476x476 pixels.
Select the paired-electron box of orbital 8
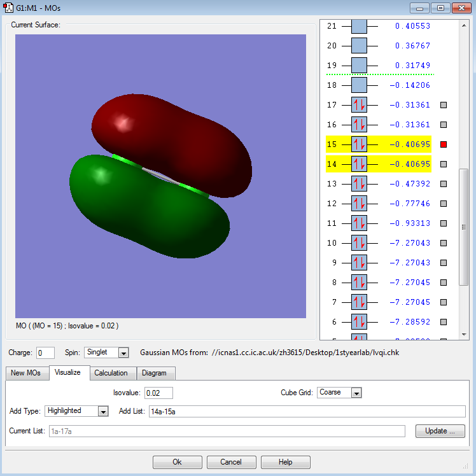[x=359, y=283]
